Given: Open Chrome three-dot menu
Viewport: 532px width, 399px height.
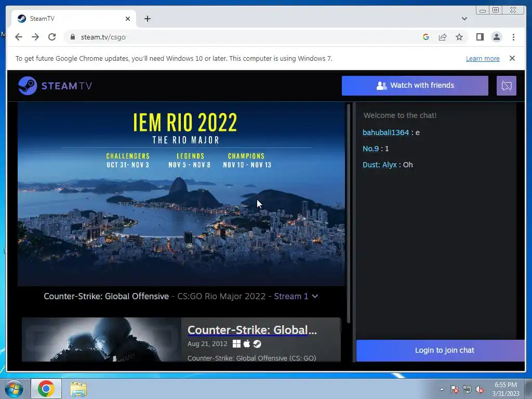Looking at the screenshot, I should tap(513, 37).
